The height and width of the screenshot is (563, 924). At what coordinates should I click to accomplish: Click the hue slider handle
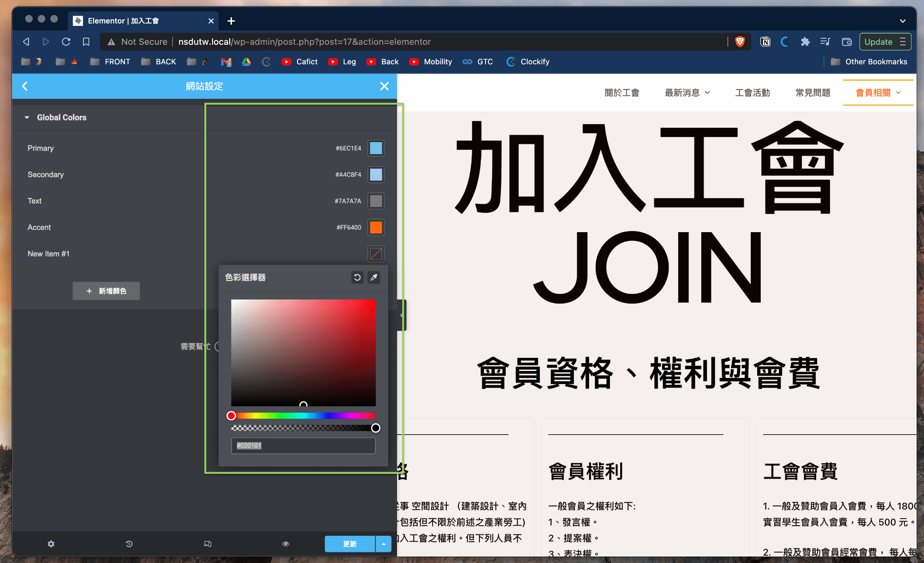231,416
